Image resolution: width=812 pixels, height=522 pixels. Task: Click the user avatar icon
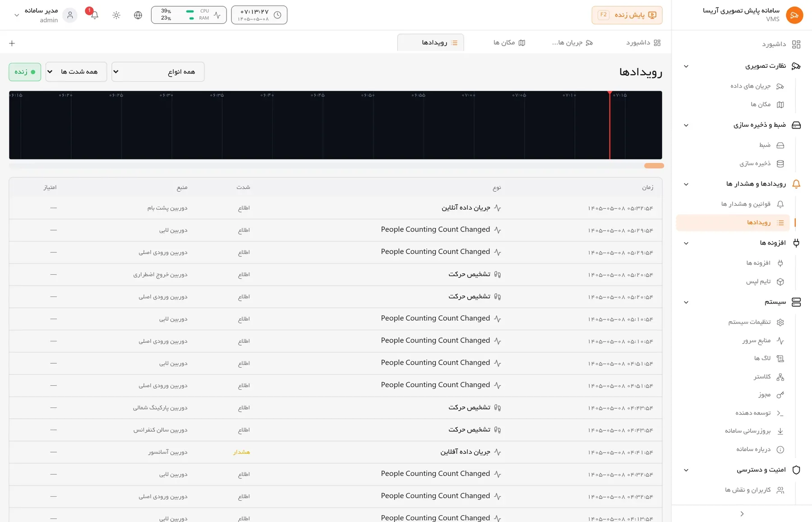(x=70, y=15)
